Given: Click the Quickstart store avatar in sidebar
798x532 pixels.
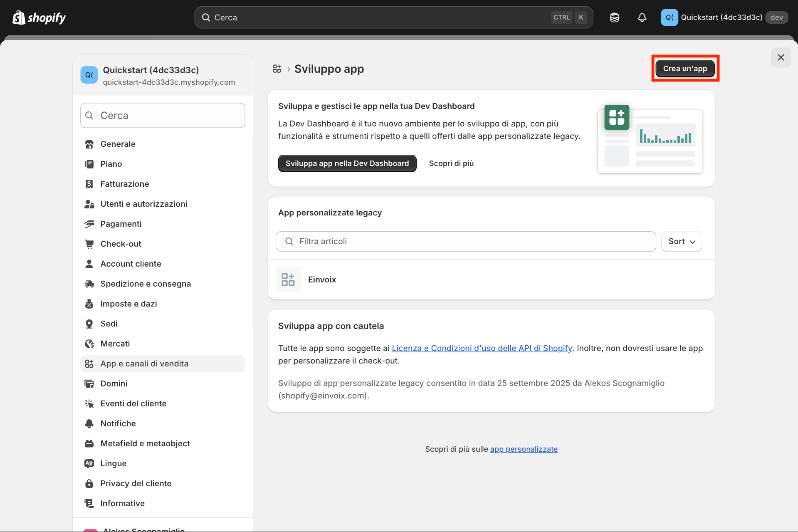Looking at the screenshot, I should click(89, 75).
